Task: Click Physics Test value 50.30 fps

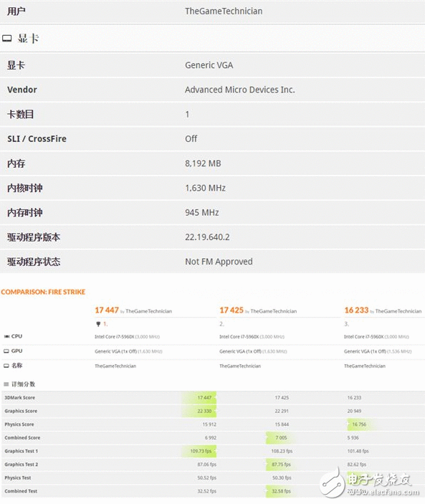Action: click(x=282, y=478)
